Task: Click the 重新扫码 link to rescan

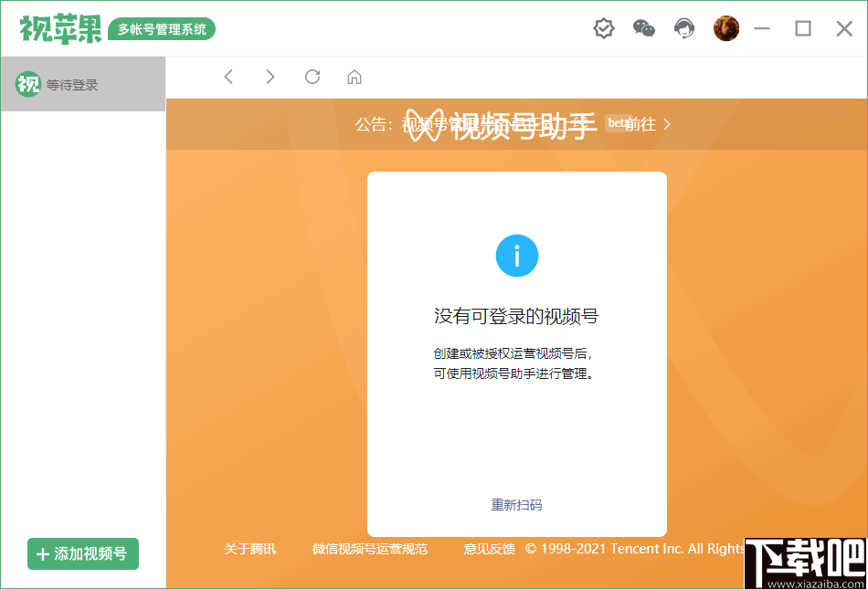Action: click(516, 503)
